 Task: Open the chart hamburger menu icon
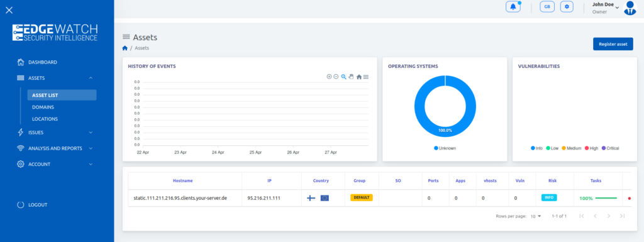pos(366,77)
